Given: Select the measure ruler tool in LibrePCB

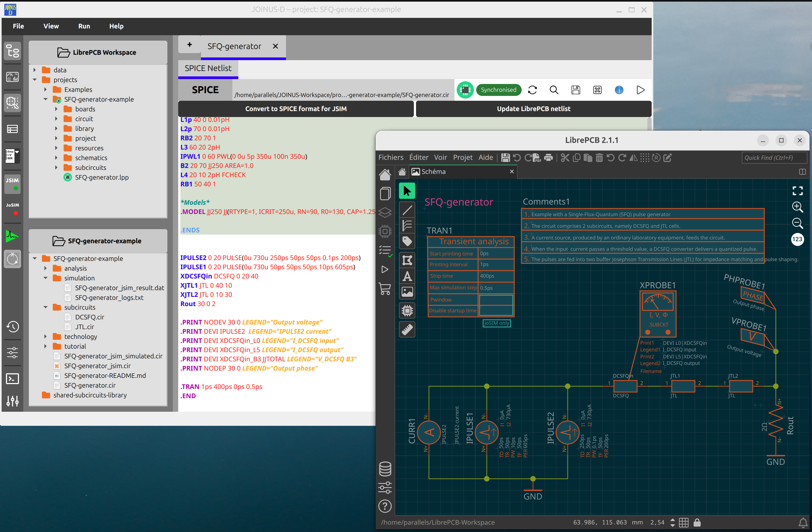Looking at the screenshot, I should [x=407, y=329].
